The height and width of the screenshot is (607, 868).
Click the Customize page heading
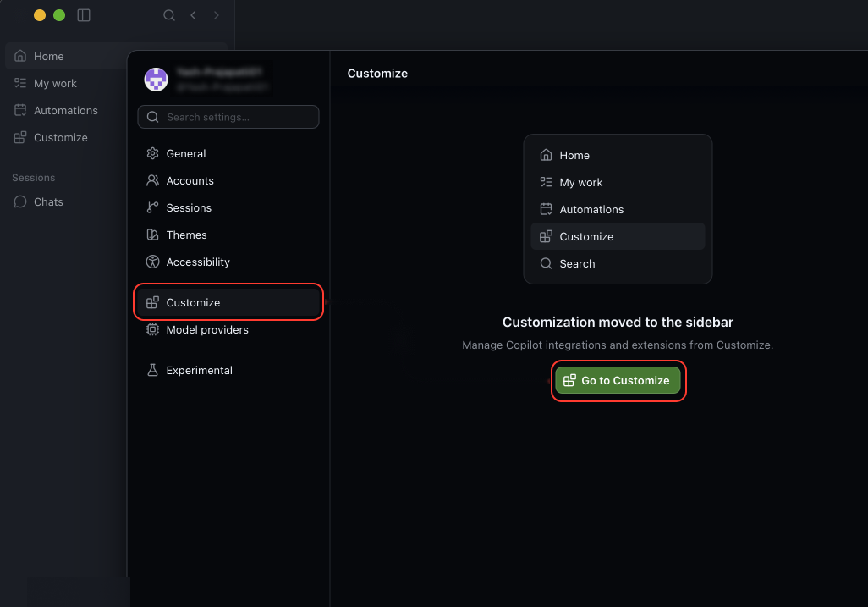(x=377, y=73)
